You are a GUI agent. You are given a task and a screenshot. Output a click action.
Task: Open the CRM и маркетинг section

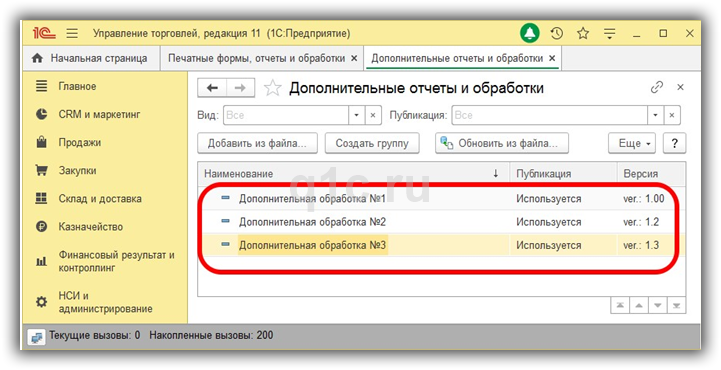(x=105, y=114)
